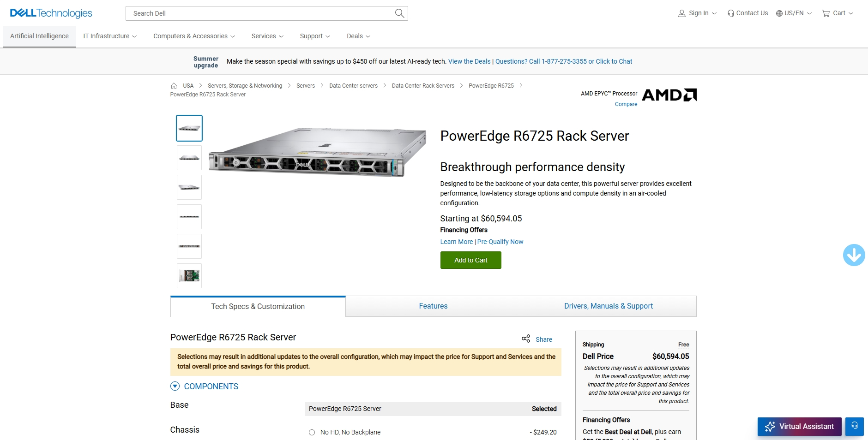Click the Sign In user icon

point(681,13)
